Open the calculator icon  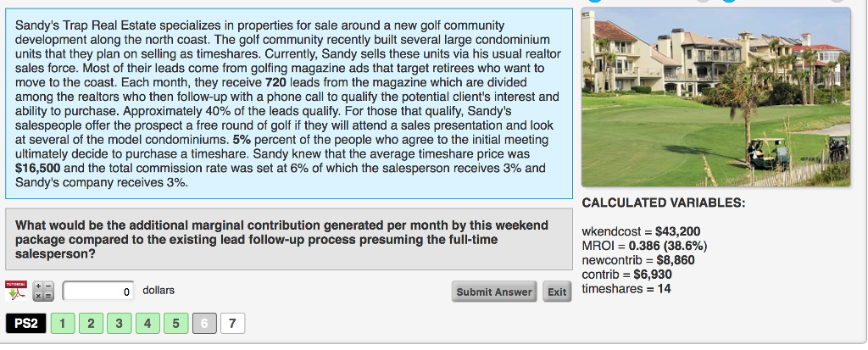click(43, 292)
